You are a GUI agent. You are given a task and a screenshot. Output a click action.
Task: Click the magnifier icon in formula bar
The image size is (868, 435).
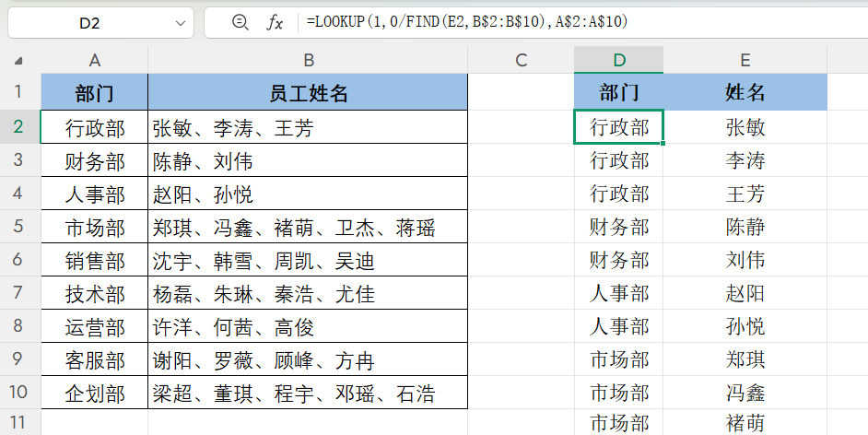point(240,22)
